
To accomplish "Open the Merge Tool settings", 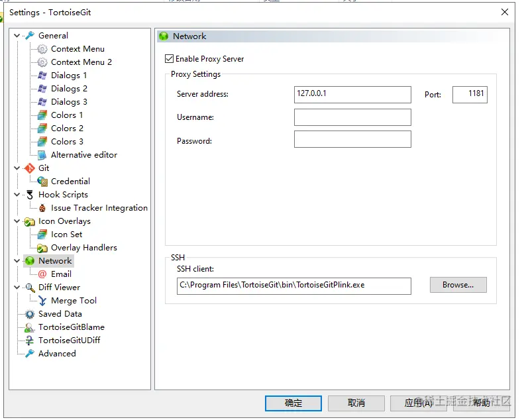I will [74, 301].
